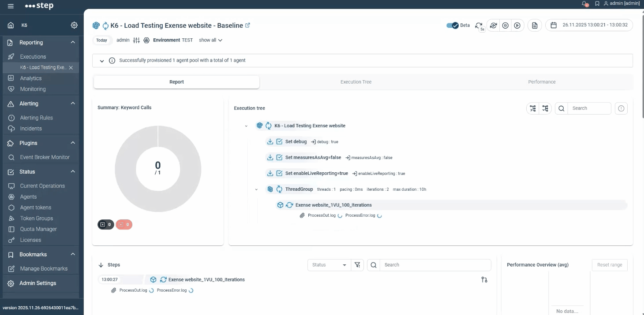
Task: Toggle the red status count chip showing 0
Action: [124, 225]
